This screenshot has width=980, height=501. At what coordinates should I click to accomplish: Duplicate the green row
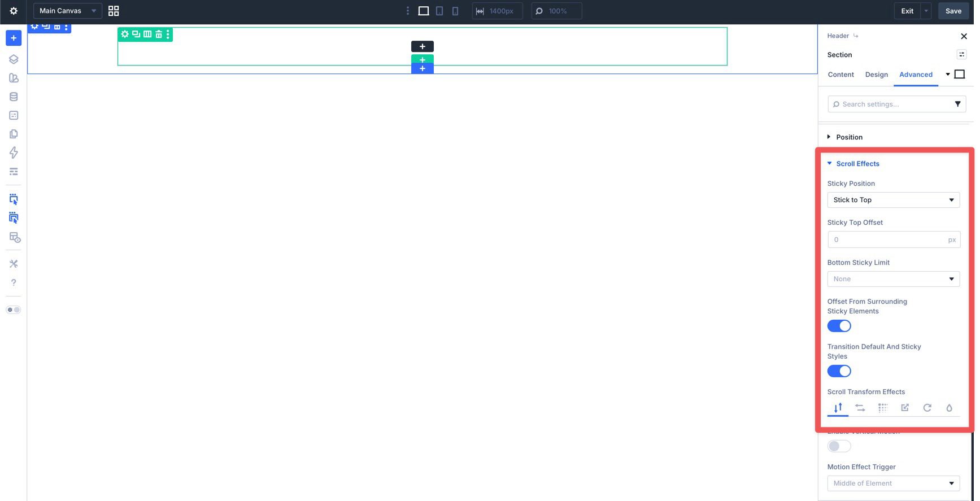[x=136, y=34]
